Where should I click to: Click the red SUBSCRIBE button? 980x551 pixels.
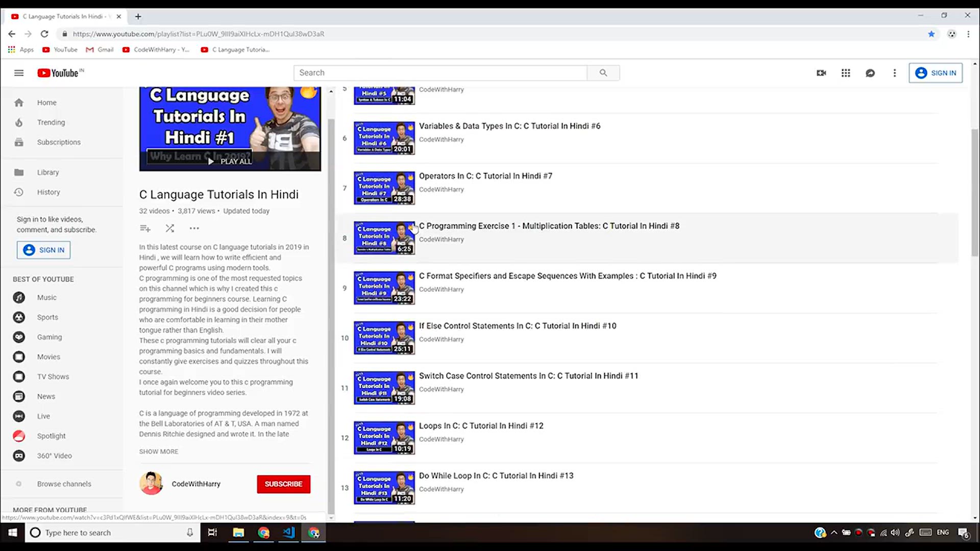point(283,484)
